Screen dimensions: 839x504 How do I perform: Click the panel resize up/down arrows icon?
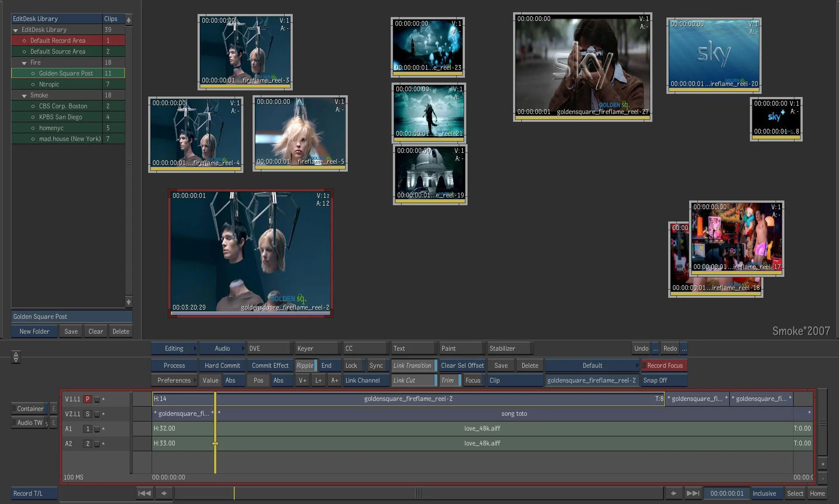click(x=16, y=357)
